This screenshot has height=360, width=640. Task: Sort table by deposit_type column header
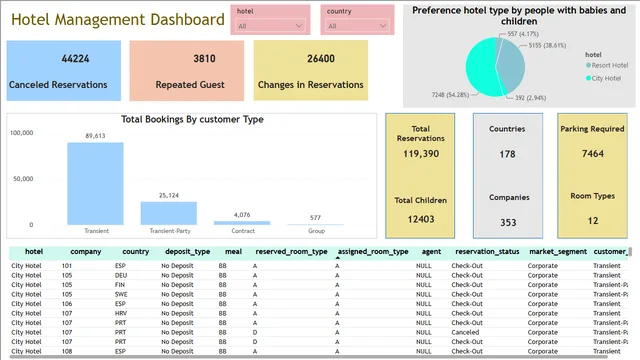pos(187,251)
